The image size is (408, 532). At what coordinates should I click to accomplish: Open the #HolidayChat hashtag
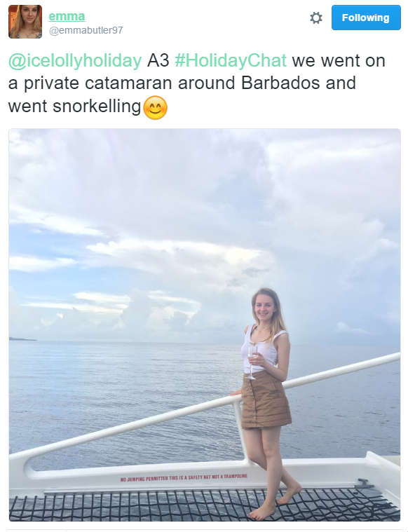[x=231, y=61]
